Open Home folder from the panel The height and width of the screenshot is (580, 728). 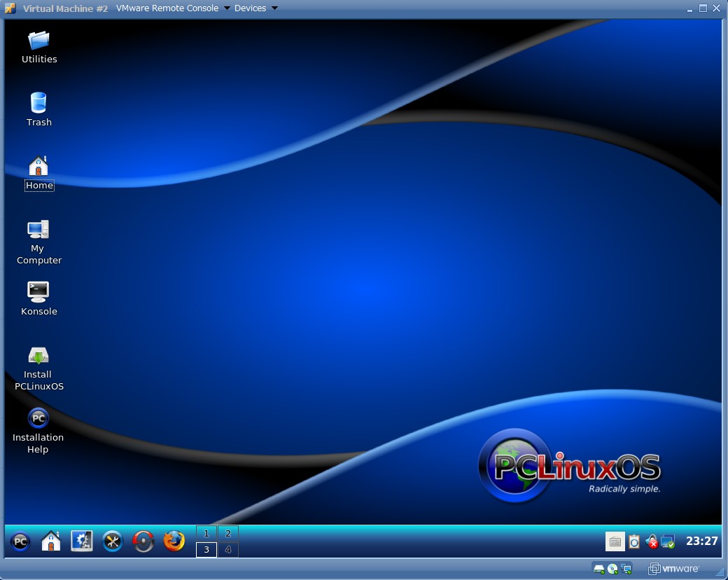[51, 541]
